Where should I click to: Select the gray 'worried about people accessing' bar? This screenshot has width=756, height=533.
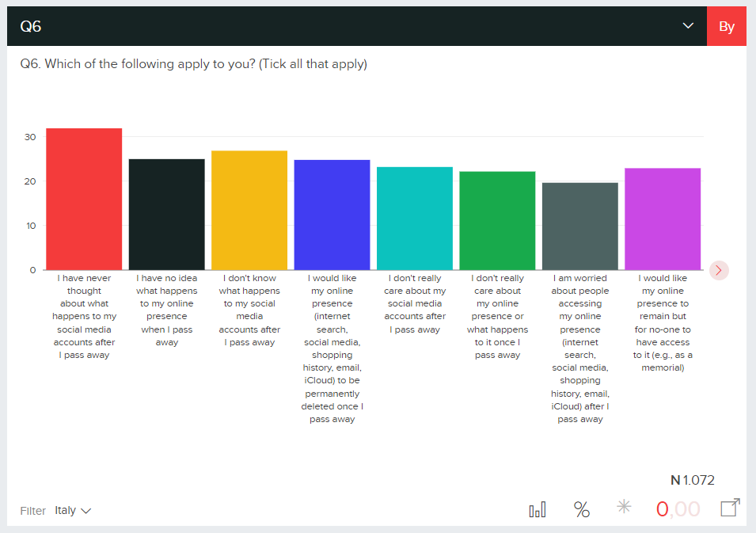pyautogui.click(x=579, y=226)
